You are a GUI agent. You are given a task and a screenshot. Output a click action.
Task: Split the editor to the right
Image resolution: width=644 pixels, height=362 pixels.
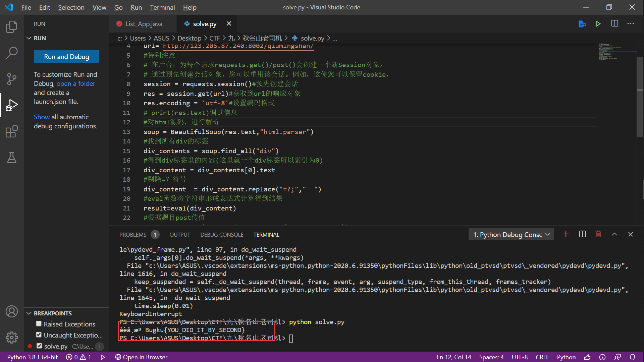click(614, 24)
